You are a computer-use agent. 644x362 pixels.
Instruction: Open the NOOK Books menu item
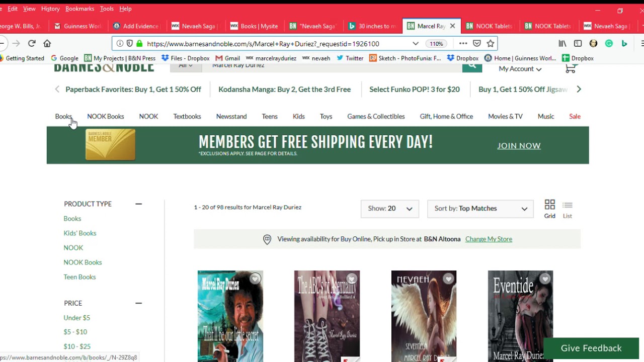click(106, 116)
